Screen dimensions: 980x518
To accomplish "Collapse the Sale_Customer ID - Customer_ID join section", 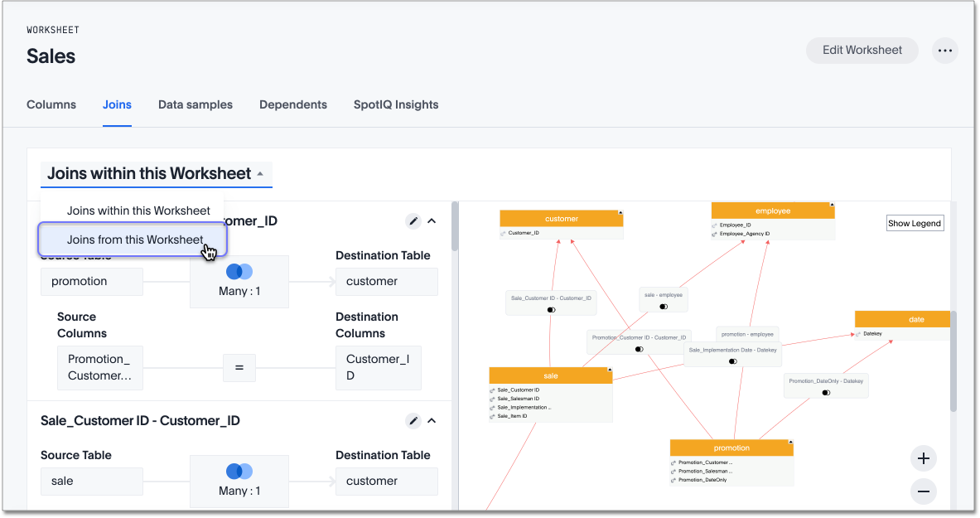I will pos(432,421).
